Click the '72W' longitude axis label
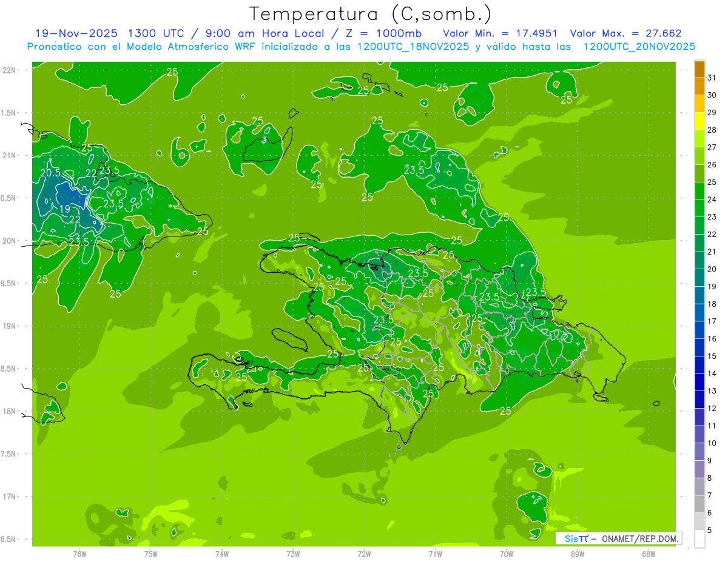The height and width of the screenshot is (562, 728). 364,554
